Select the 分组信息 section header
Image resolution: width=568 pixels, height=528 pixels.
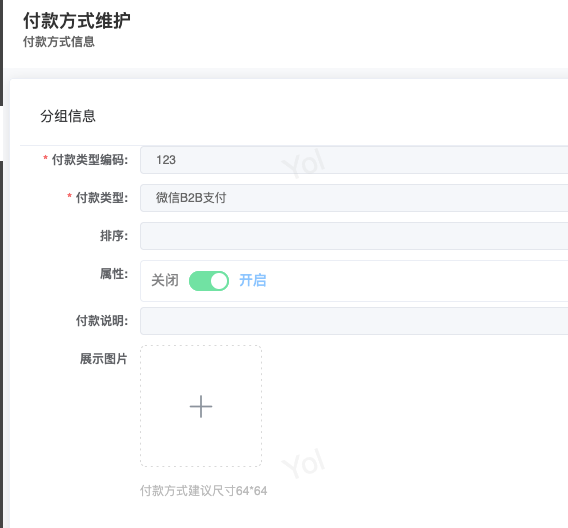(x=68, y=116)
